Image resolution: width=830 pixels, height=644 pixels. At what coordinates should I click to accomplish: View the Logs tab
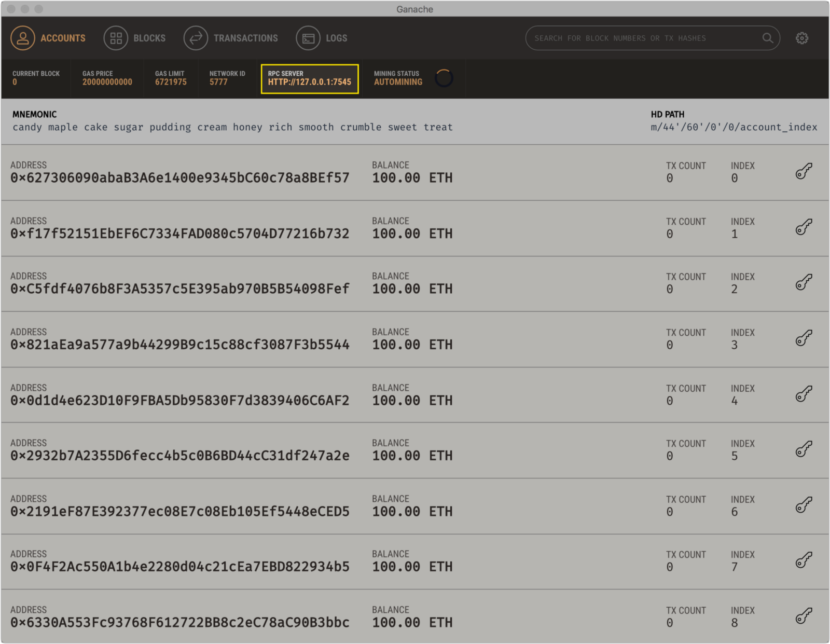point(322,38)
